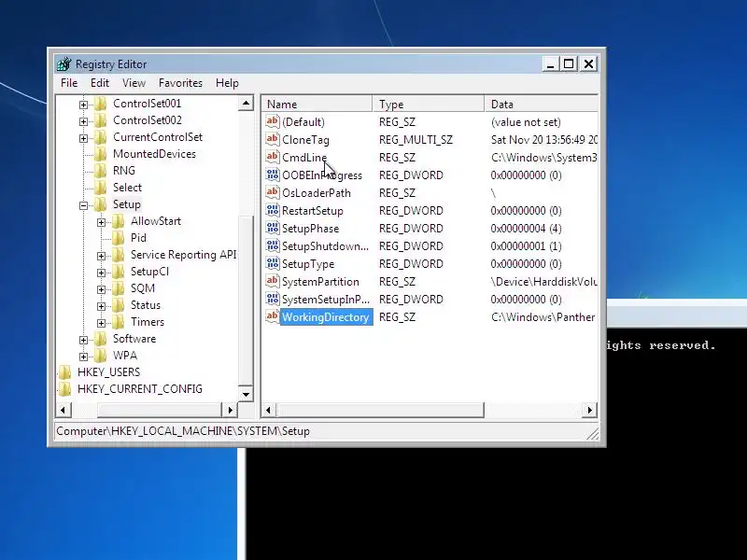Select the OOBEInProgress value name
Image resolution: width=747 pixels, height=560 pixels.
(x=322, y=175)
